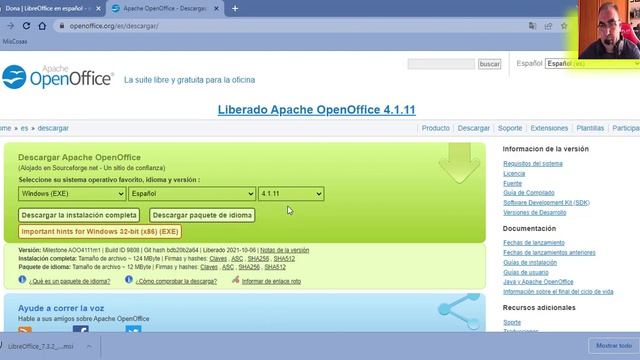Viewport: 640px width, 360px height.
Task: Open the LibreOffice_7.3.2 msi downloaded file
Action: tap(40, 346)
